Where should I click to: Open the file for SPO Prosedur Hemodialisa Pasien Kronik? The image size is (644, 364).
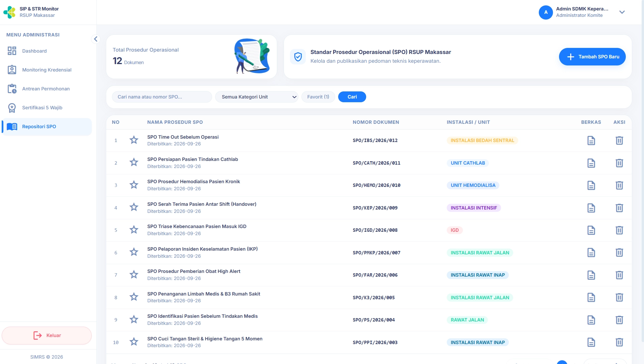(591, 185)
